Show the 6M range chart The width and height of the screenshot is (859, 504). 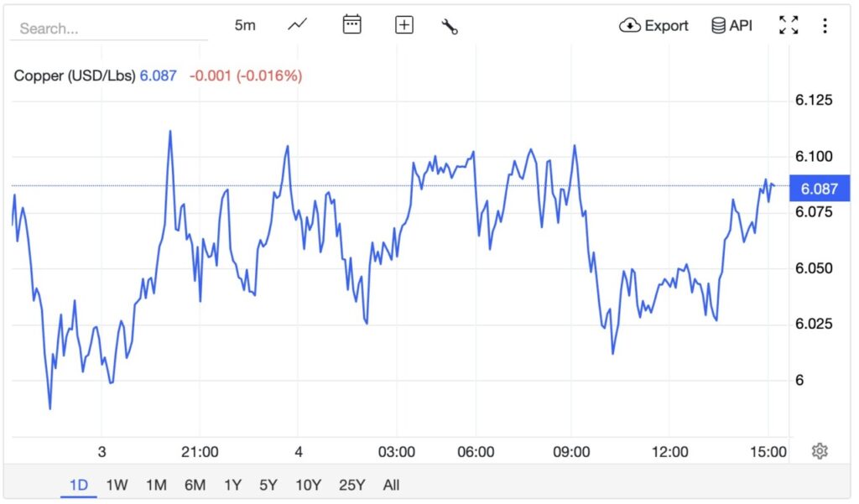pos(195,485)
